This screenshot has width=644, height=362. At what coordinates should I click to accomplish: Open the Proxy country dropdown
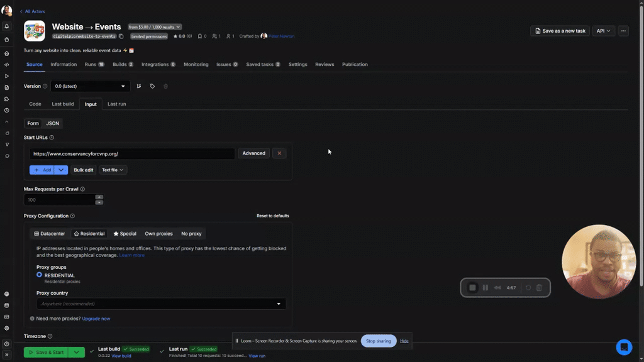161,304
